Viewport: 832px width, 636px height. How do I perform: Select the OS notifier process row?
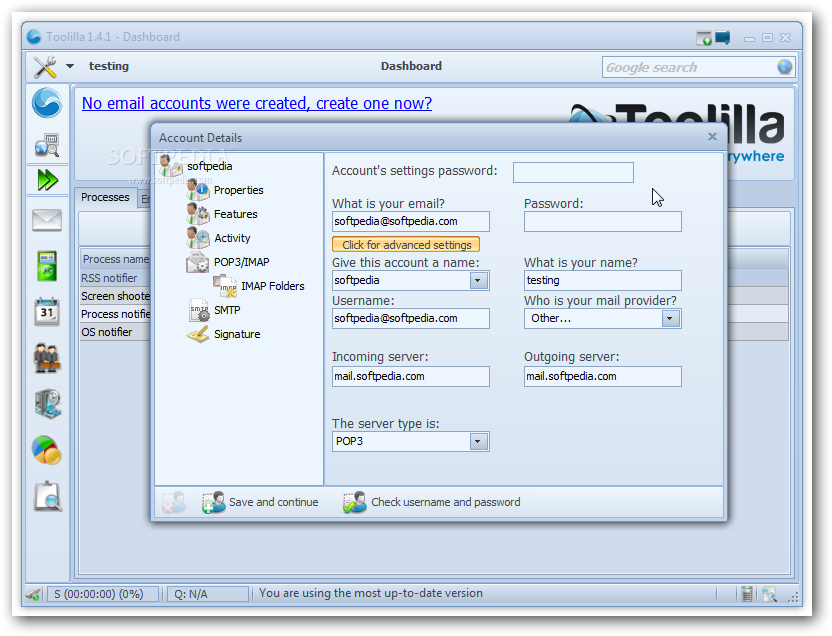point(115,332)
